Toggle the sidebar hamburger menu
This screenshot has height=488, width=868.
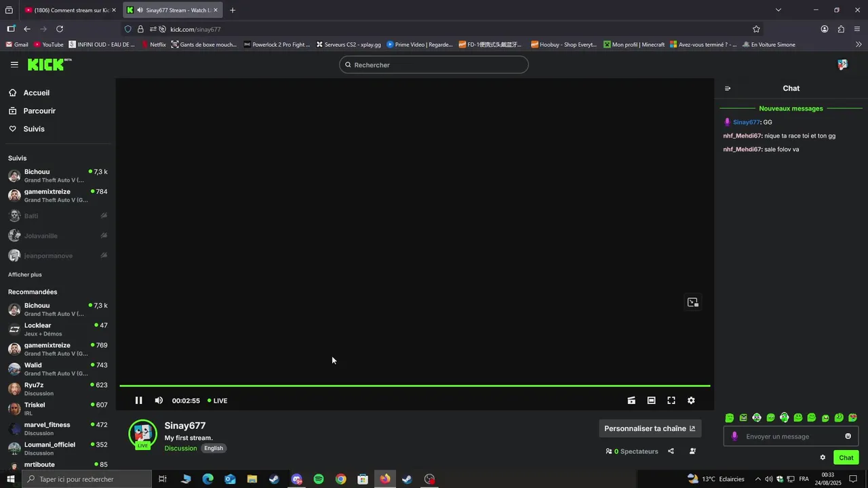click(14, 65)
